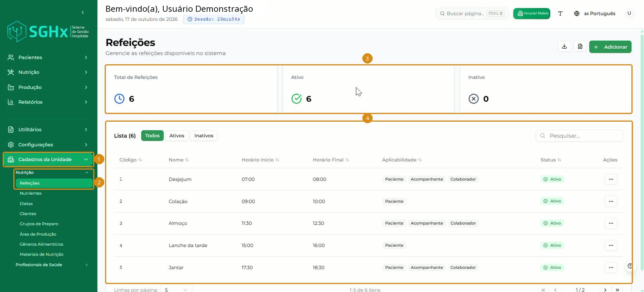Sort by Horário Final column

tap(331, 160)
